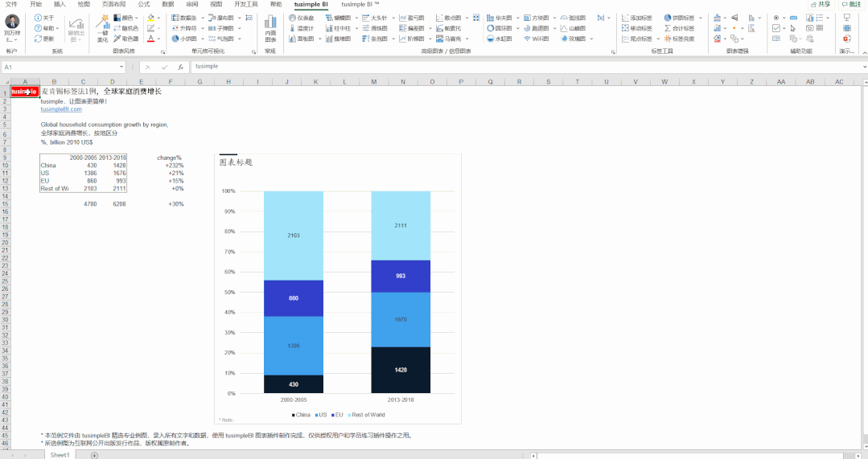Expand the 颜色 color dropdown
Image resolution: width=868 pixels, height=459 pixels.
pyautogui.click(x=137, y=18)
